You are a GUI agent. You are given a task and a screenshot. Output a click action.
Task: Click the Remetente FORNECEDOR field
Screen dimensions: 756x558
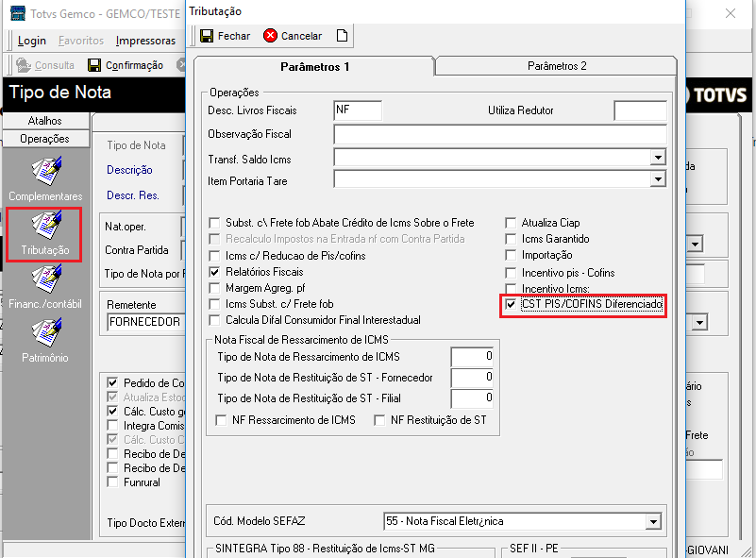tap(146, 322)
